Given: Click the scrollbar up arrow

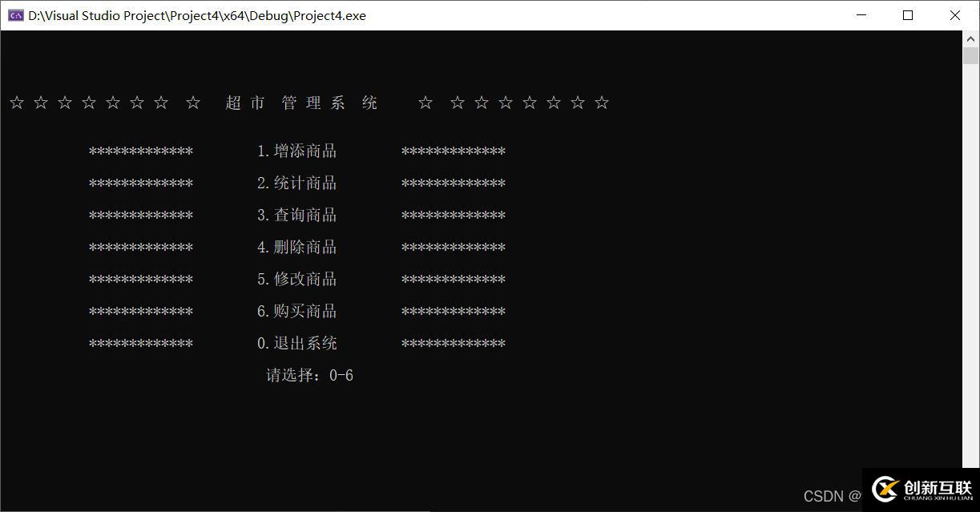Looking at the screenshot, I should [970, 38].
